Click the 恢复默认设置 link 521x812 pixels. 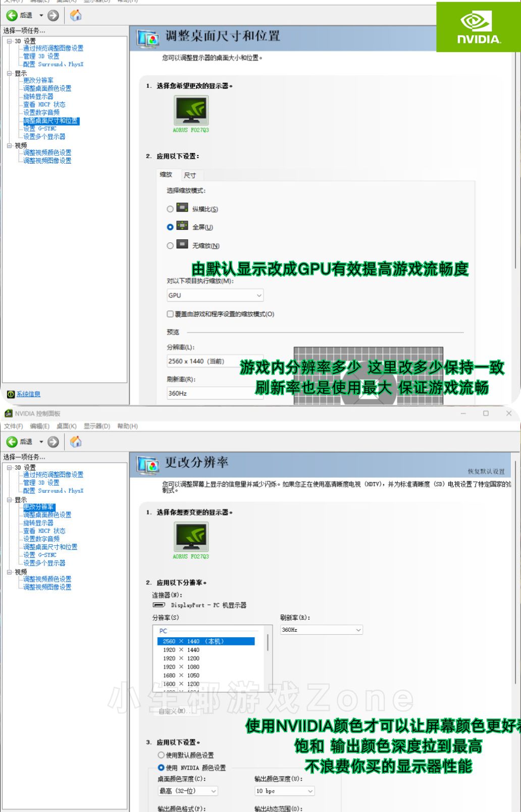[486, 471]
